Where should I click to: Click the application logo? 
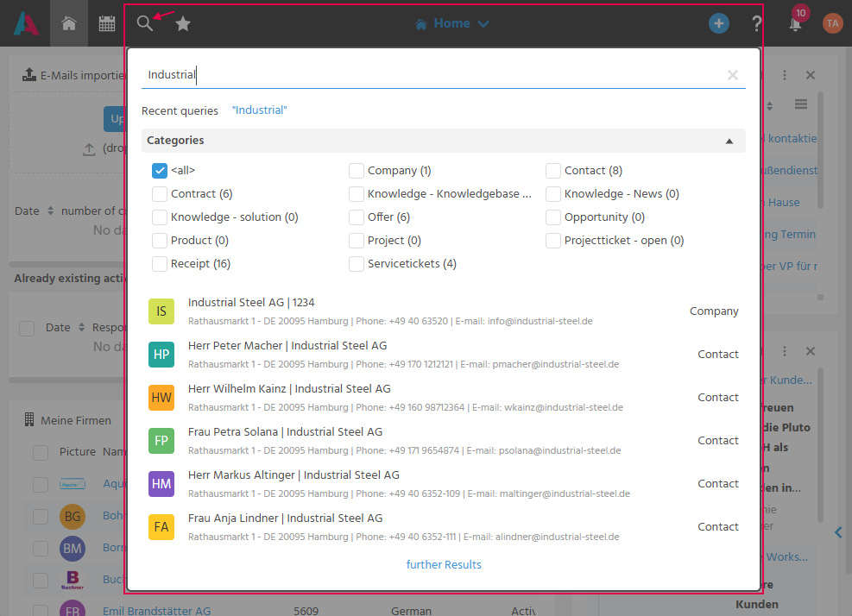click(x=26, y=23)
